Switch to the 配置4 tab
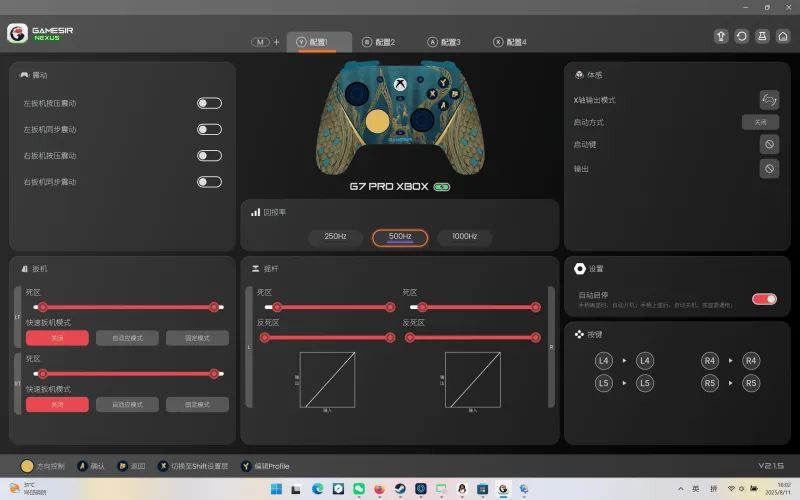The width and height of the screenshot is (800, 500). click(510, 42)
